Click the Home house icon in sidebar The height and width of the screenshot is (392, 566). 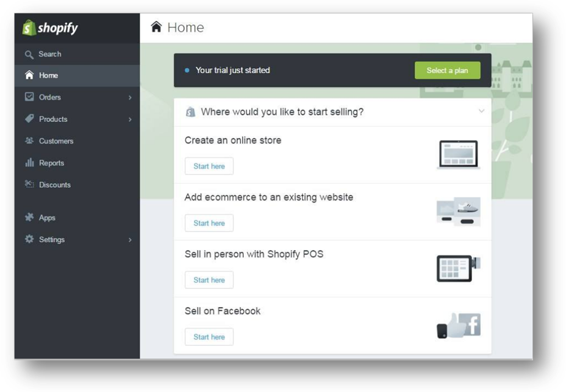[29, 75]
